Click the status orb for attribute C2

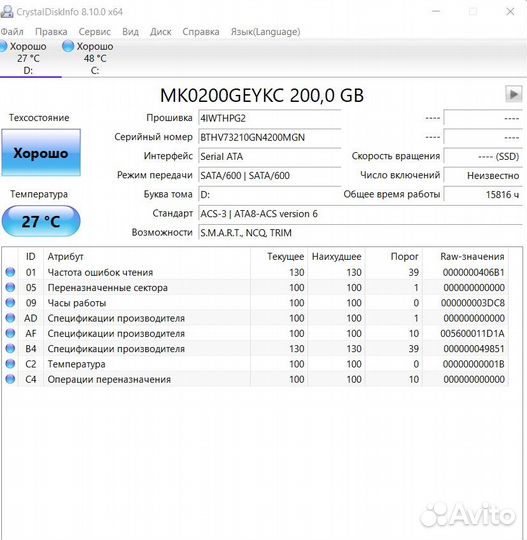click(10, 364)
